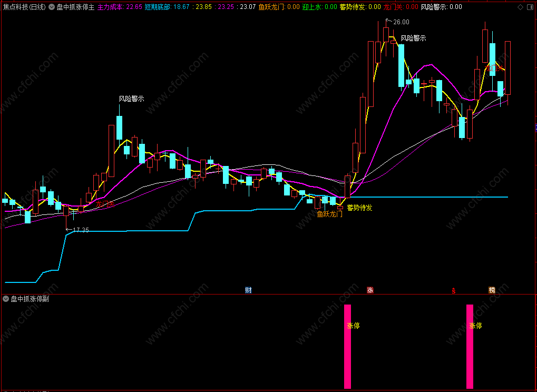Click the 短期底部: 18.67 value

click(x=167, y=7)
